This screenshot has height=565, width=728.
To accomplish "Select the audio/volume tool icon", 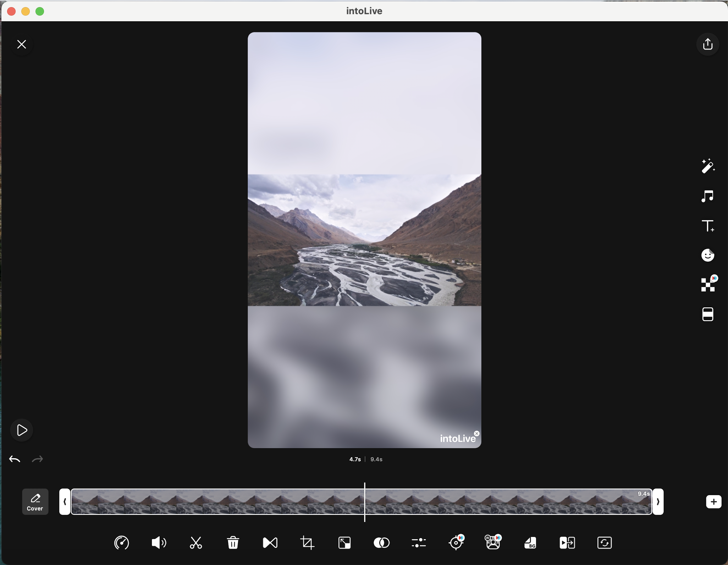I will click(158, 543).
